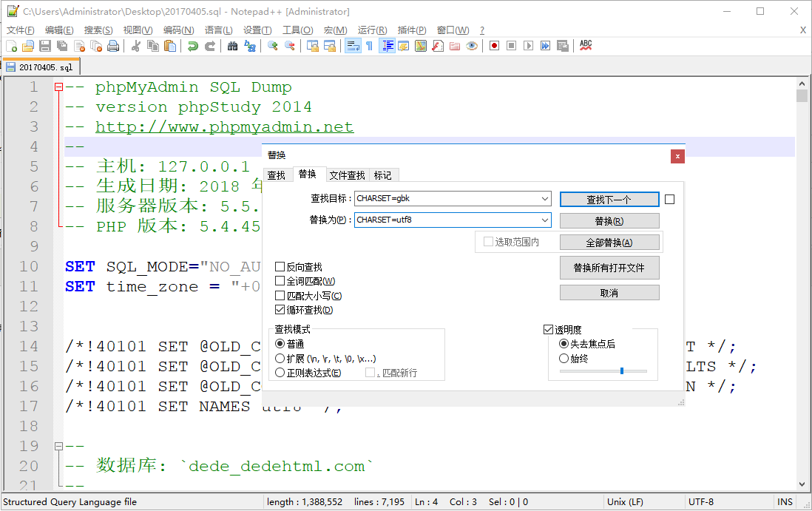The height and width of the screenshot is (511, 812).
Task: Switch to the 文件查找 tab
Action: point(346,175)
